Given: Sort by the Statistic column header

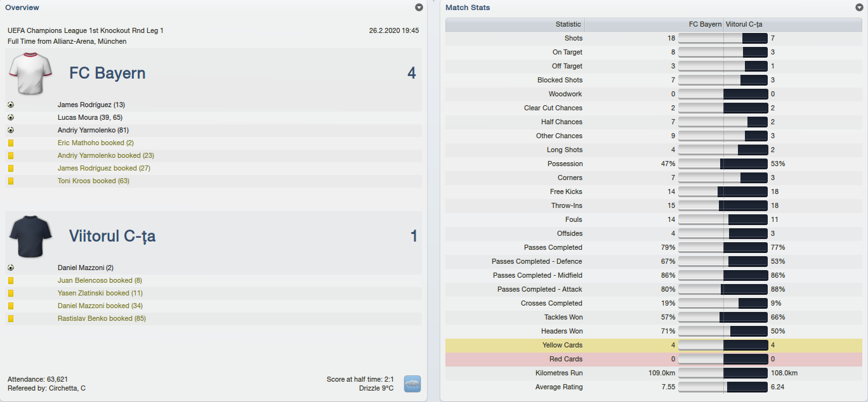Looking at the screenshot, I should (x=515, y=25).
